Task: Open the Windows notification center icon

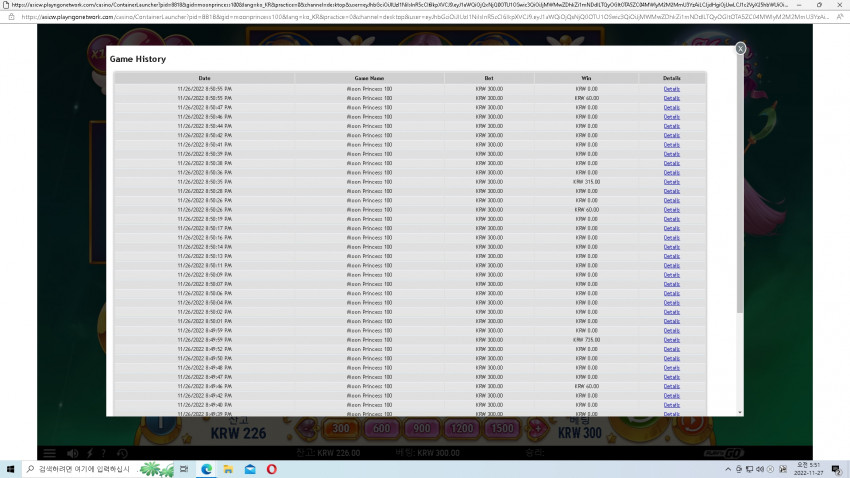Action: click(x=836, y=469)
